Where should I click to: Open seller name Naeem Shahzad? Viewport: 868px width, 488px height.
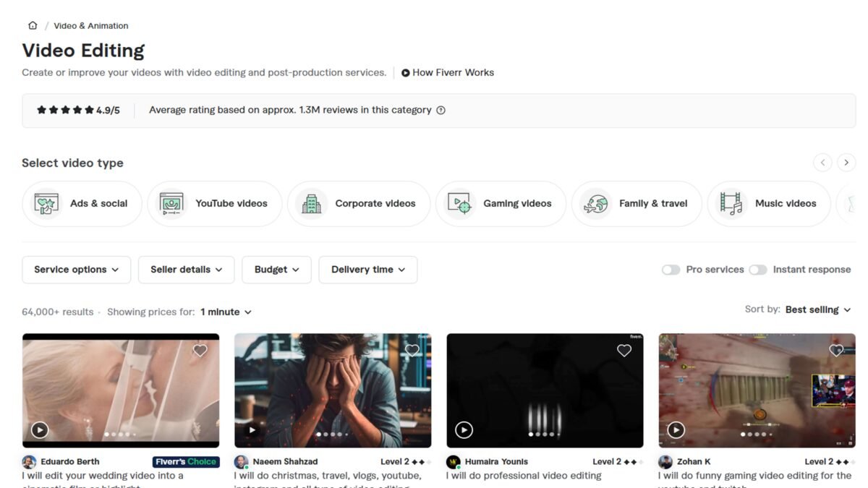point(285,462)
